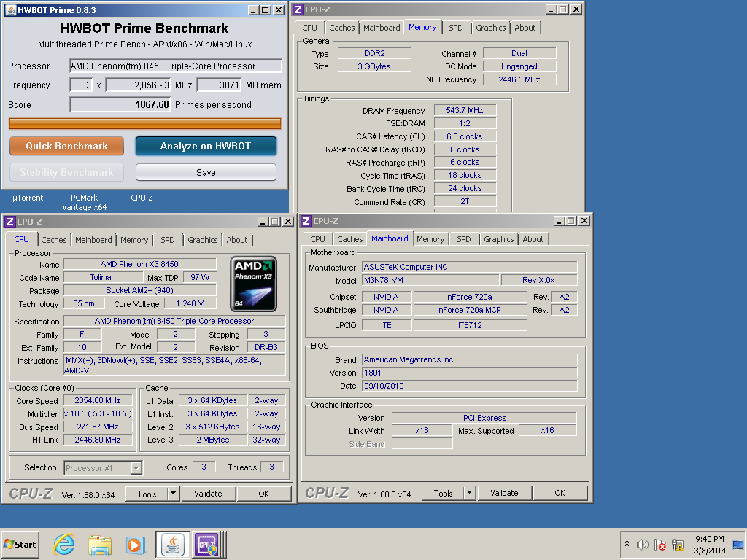The height and width of the screenshot is (560, 747).
Task: Open Memory tab in CPU window
Action: 134,240
